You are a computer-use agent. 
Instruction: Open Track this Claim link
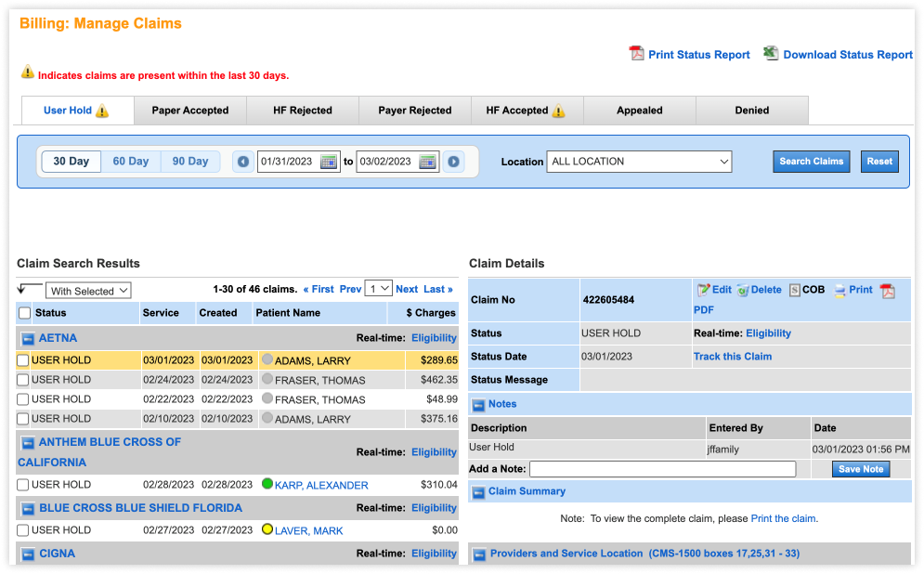[x=733, y=357]
